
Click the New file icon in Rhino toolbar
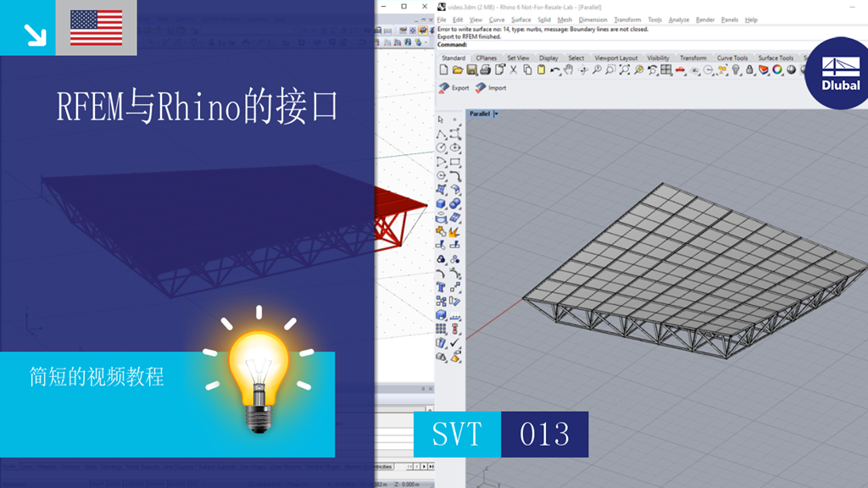pyautogui.click(x=443, y=70)
